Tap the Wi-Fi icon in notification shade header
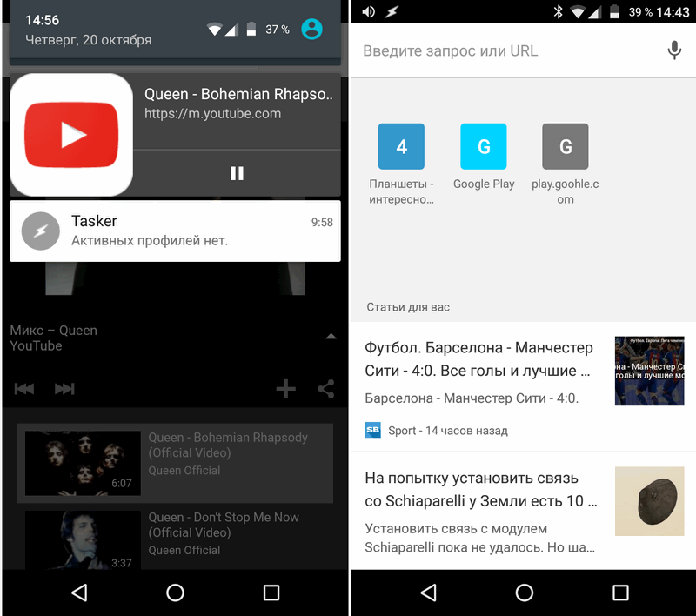 pyautogui.click(x=214, y=30)
